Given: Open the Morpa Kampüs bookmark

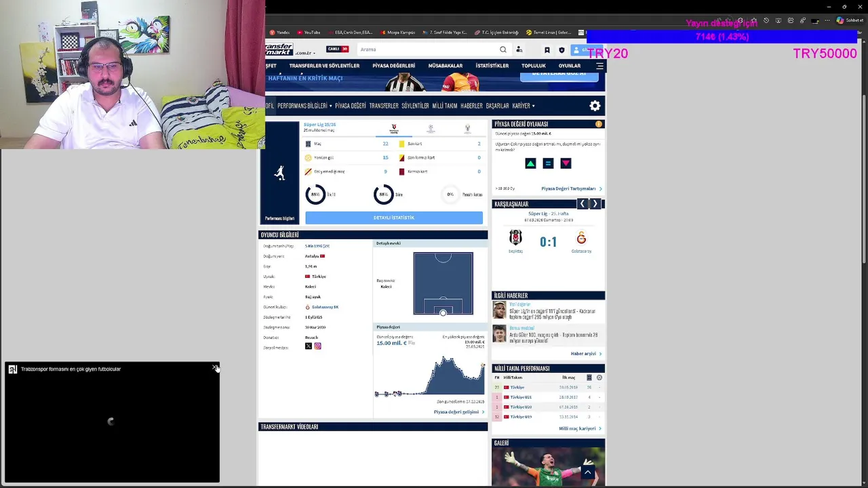Looking at the screenshot, I should [397, 33].
